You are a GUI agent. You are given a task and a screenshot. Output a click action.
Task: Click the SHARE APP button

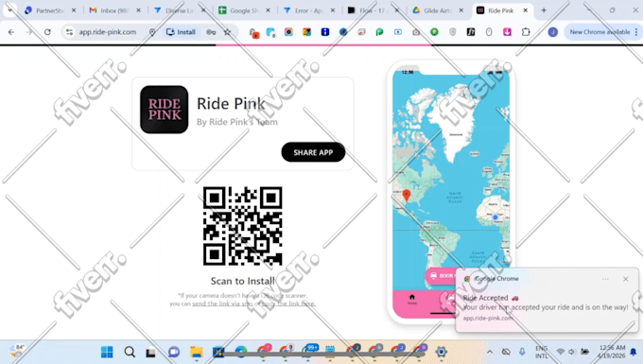313,152
